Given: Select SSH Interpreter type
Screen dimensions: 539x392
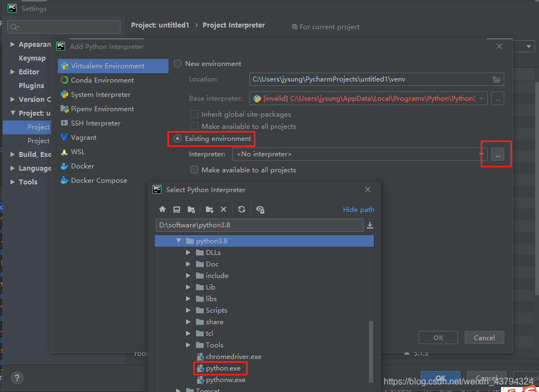Looking at the screenshot, I should pyautogui.click(x=113, y=123).
